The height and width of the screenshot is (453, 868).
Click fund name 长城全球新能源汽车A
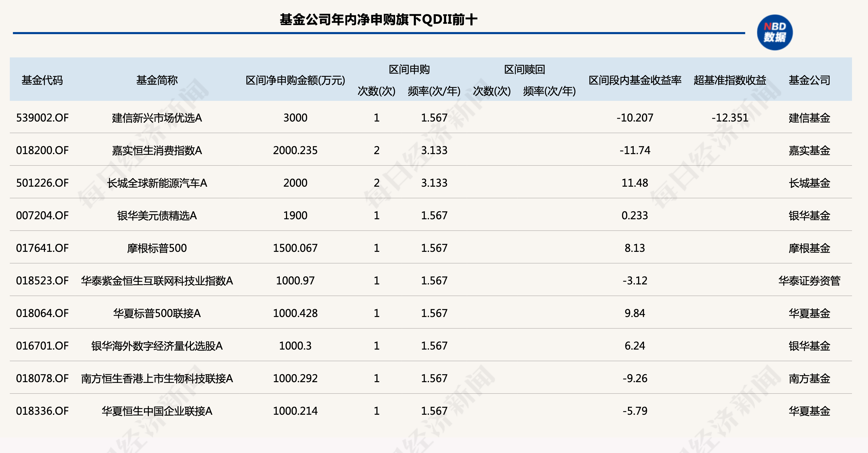click(157, 183)
